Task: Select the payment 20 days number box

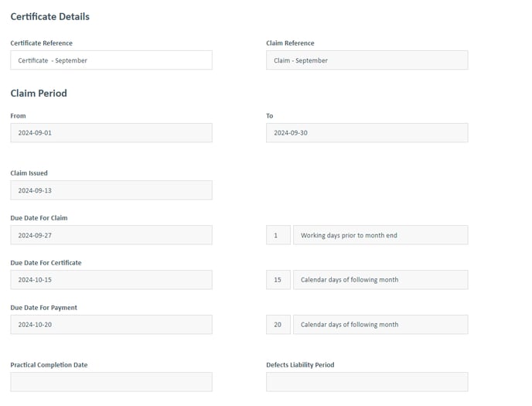Action: pos(278,324)
